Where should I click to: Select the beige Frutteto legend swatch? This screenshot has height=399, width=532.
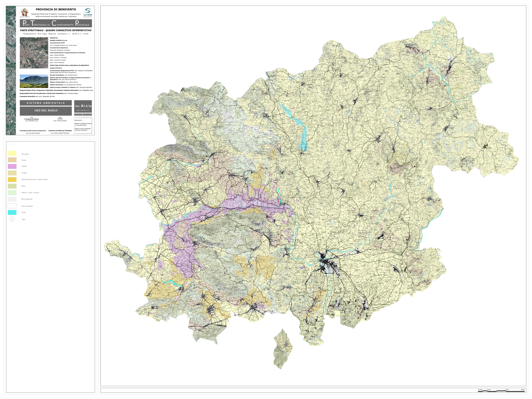12,173
